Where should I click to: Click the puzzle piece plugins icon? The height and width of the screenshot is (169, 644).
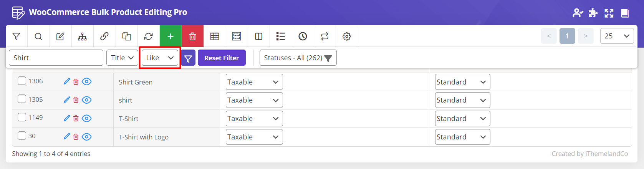click(593, 13)
